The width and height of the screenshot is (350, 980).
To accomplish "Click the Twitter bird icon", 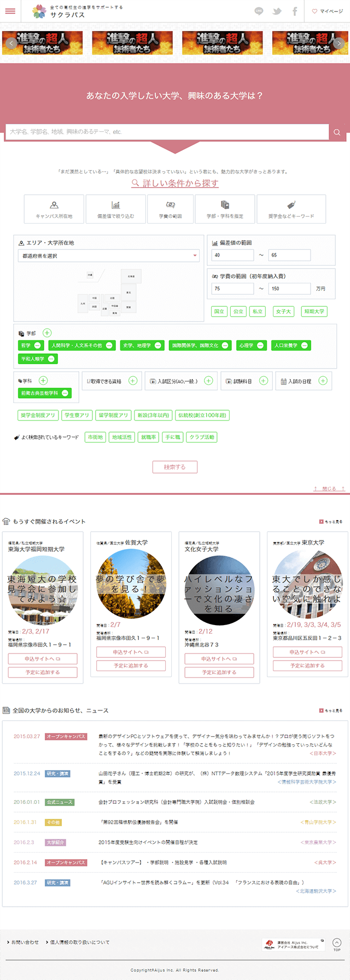I will click(277, 11).
